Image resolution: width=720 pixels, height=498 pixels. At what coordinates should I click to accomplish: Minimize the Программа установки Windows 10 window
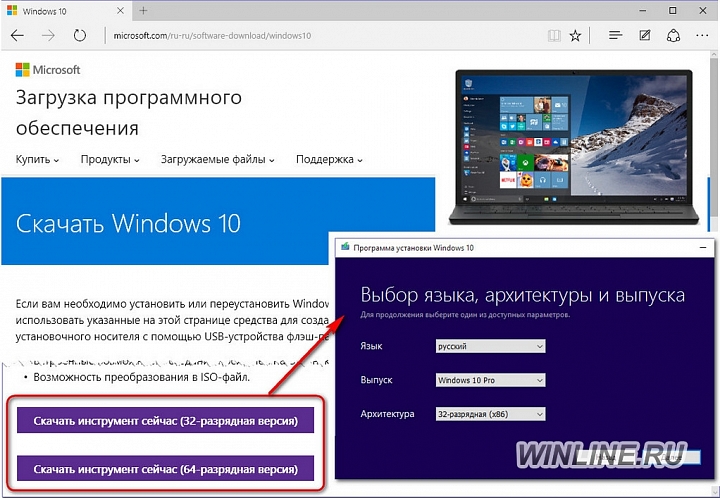pyautogui.click(x=703, y=247)
